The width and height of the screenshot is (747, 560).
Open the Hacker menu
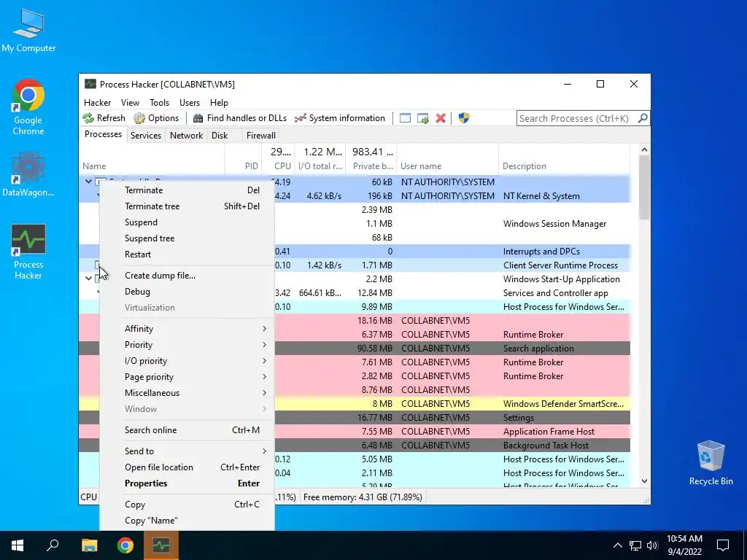coord(97,103)
